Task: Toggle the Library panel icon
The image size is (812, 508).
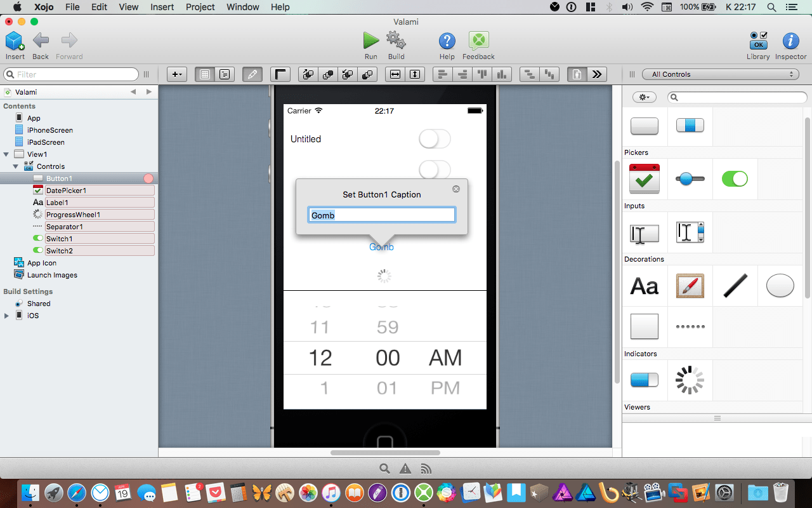Action: pyautogui.click(x=759, y=41)
